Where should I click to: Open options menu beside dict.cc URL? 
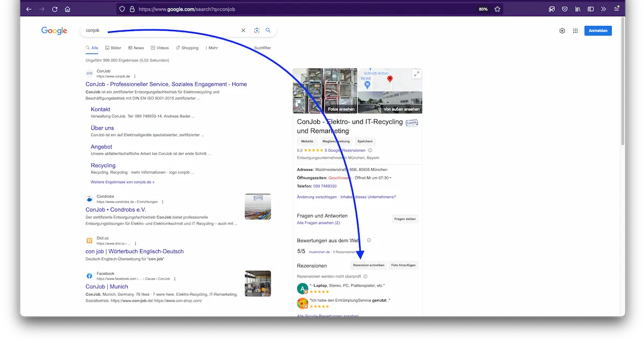tap(135, 243)
